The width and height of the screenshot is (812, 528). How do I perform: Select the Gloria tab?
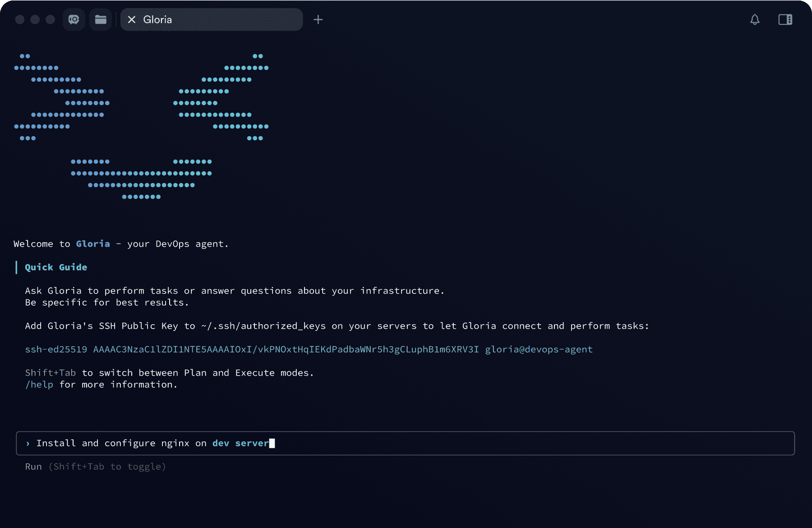point(212,19)
